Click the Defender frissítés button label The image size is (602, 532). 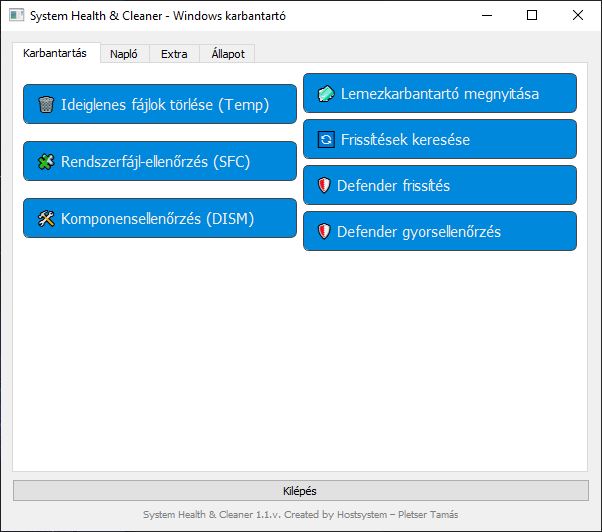394,185
